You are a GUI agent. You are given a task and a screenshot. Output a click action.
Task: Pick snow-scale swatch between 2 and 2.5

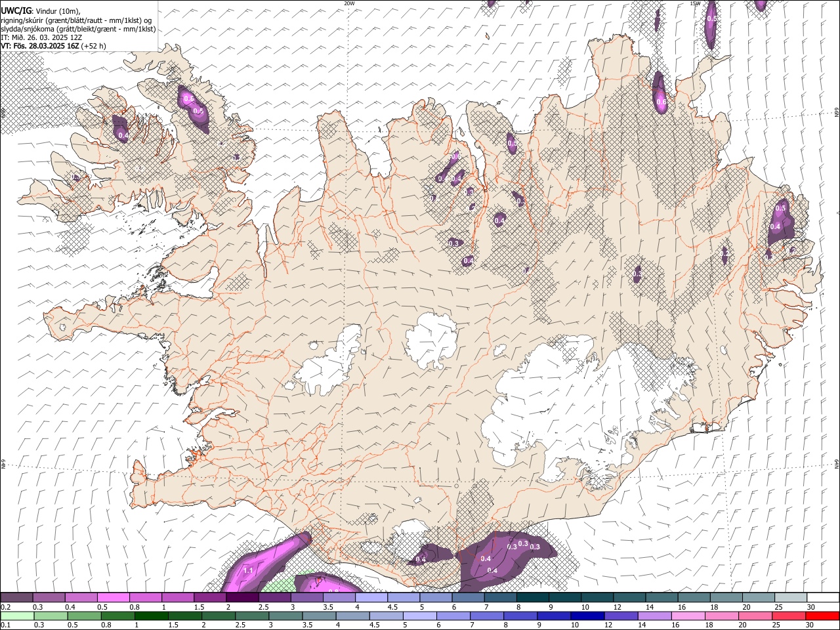(x=242, y=597)
